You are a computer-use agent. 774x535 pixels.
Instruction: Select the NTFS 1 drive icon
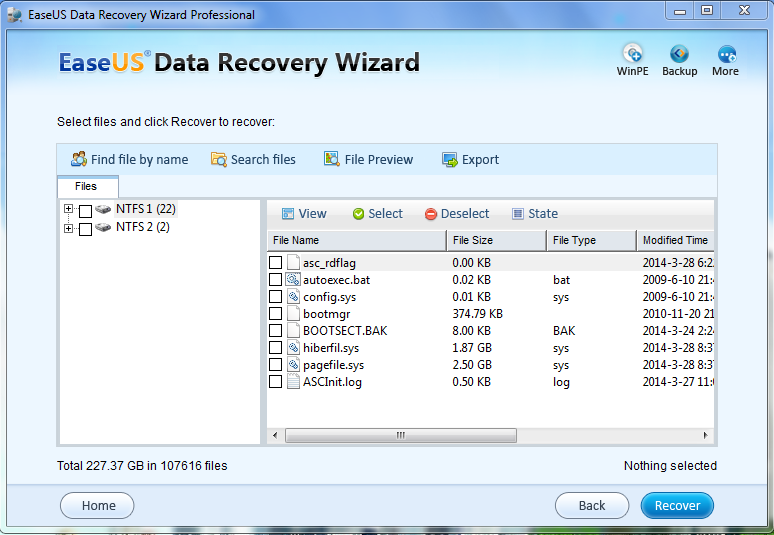(x=103, y=209)
